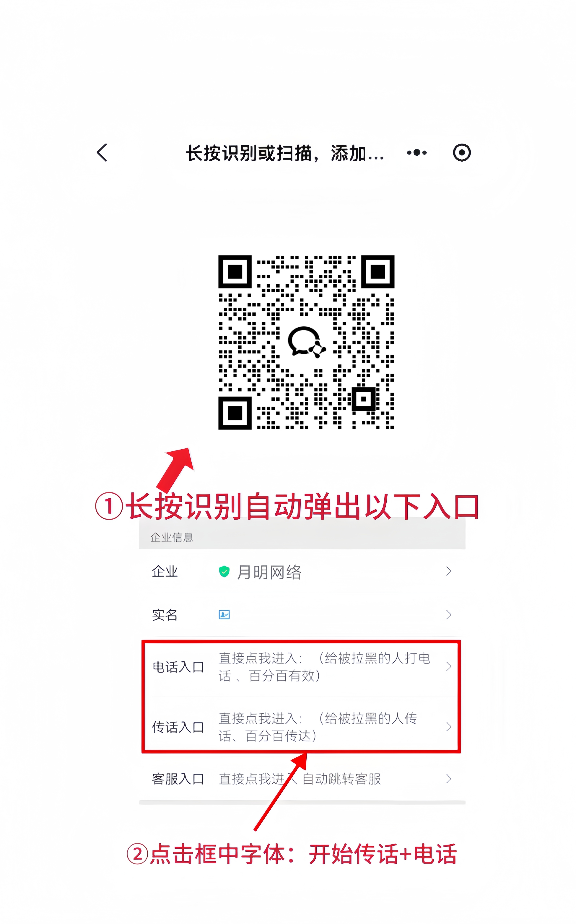Expand the 实名 row chevron
The image size is (576, 924).
448,614
